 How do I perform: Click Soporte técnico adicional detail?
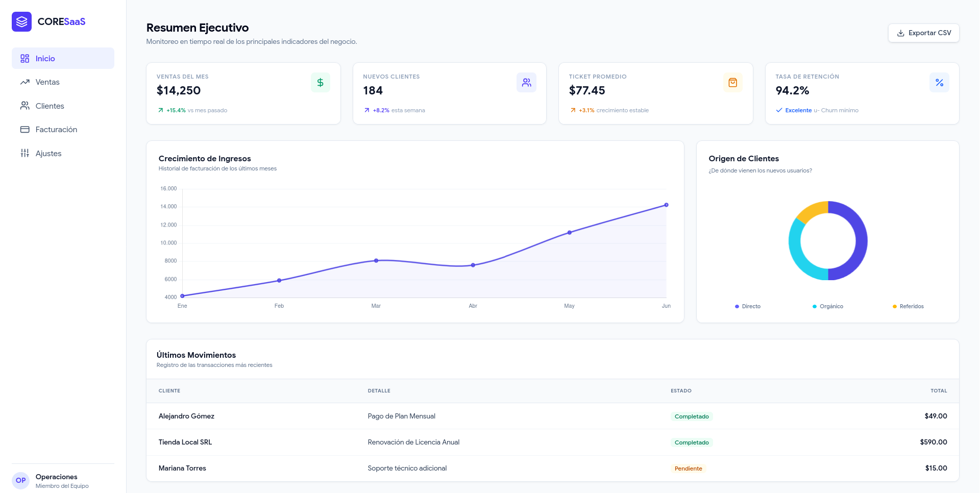(x=407, y=469)
